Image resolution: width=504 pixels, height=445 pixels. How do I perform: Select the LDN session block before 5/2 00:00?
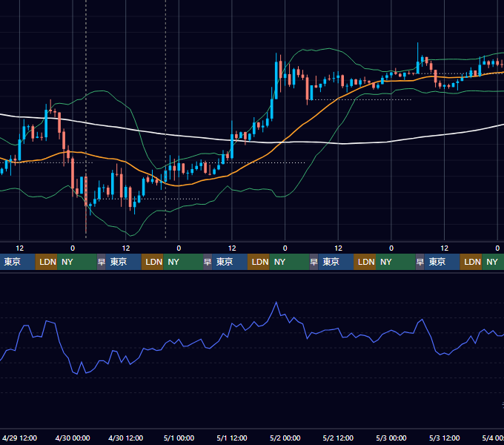point(259,262)
